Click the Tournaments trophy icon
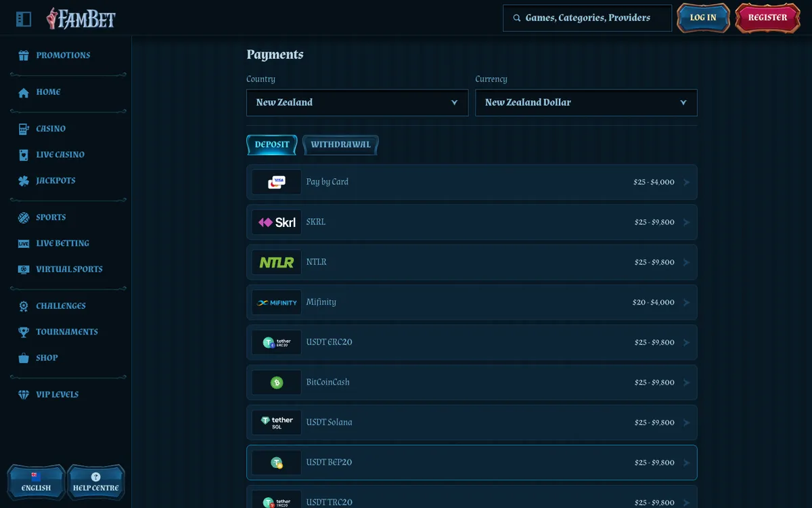 point(24,332)
